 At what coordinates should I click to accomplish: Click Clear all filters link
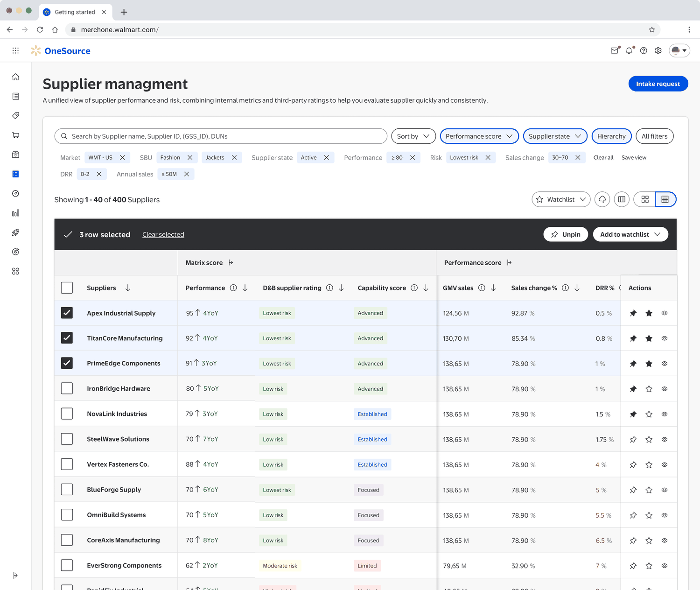tap(603, 158)
